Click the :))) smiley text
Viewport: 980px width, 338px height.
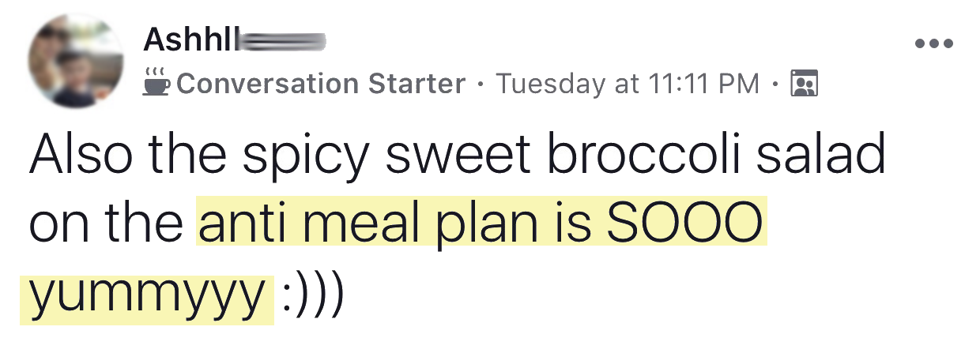click(312, 294)
